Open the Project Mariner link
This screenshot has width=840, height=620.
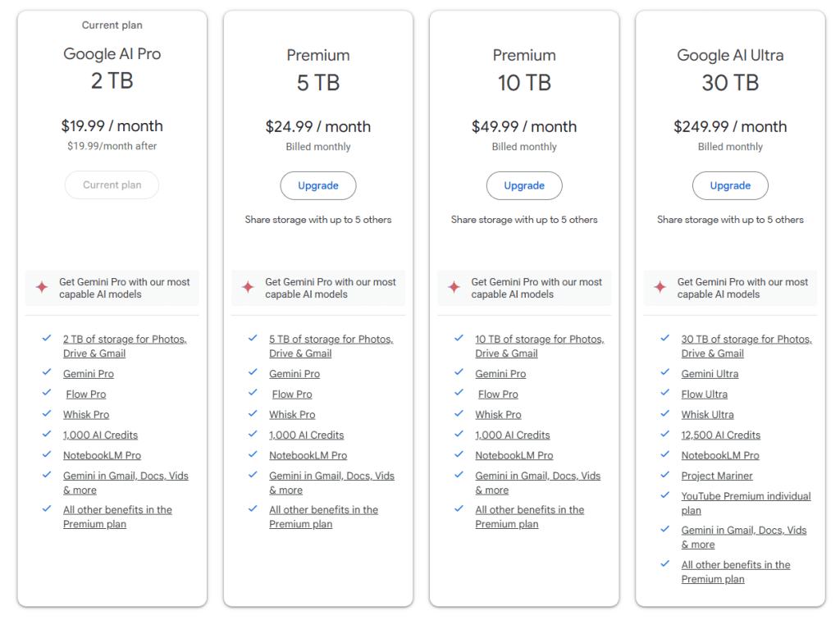point(716,476)
